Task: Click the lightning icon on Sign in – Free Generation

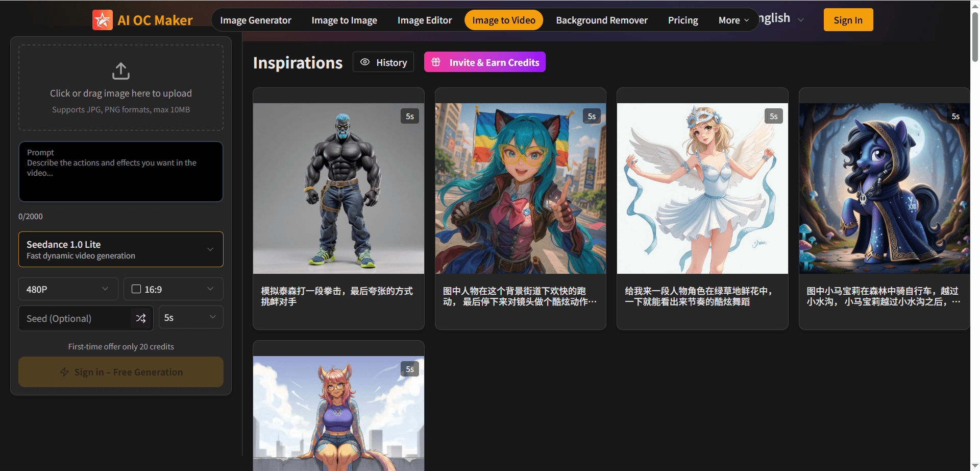Action: (64, 372)
